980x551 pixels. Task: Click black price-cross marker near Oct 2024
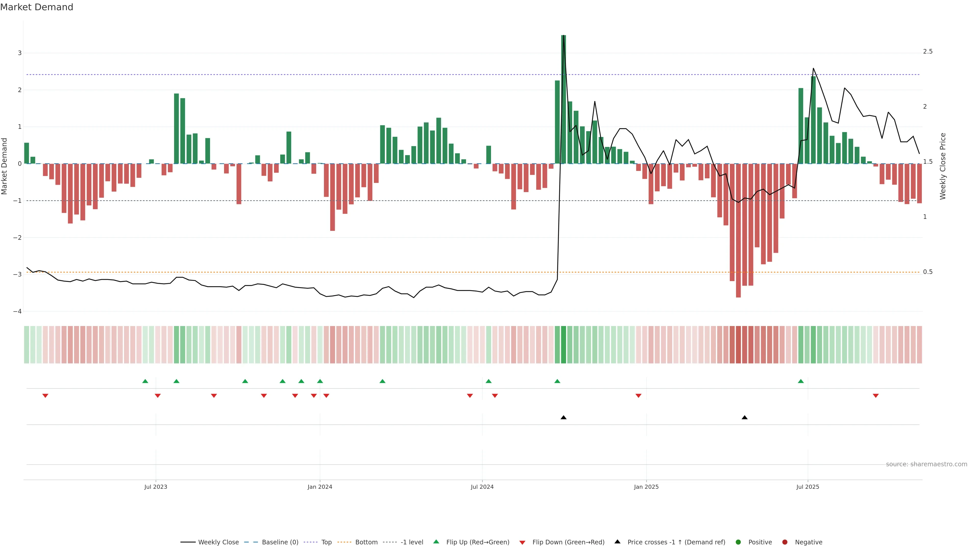pos(563,418)
